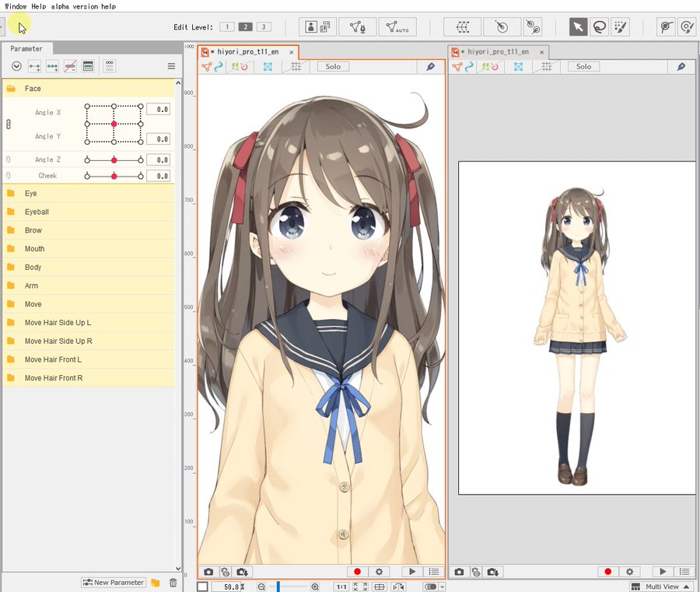Click the trash icon to delete parameter
700x592 pixels.
pos(173,583)
